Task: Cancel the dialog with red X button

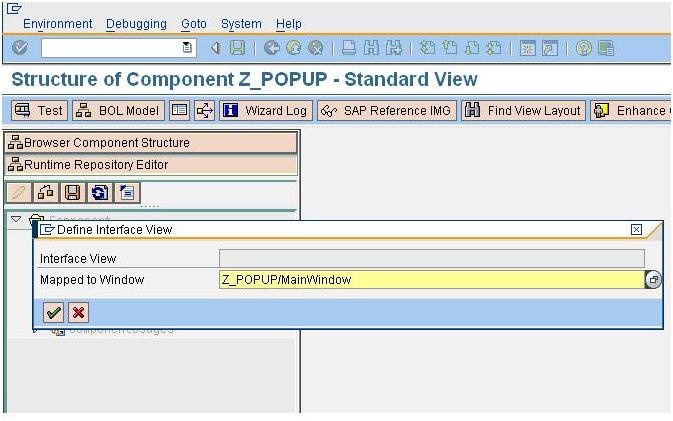Action: pyautogui.click(x=78, y=312)
